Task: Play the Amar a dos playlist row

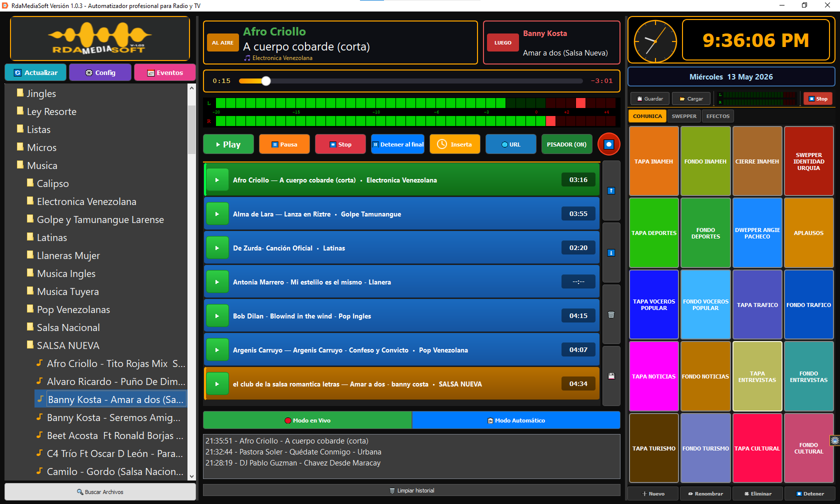Action: [x=217, y=384]
